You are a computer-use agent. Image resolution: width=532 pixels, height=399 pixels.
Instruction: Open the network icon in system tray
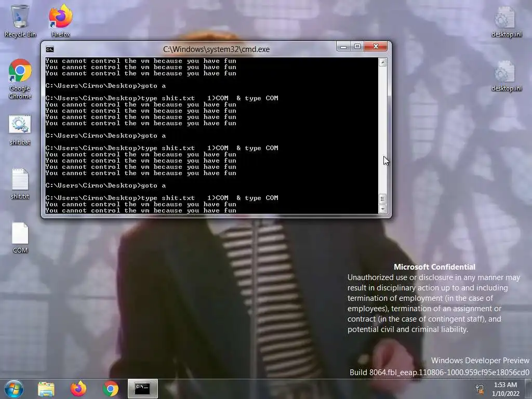pyautogui.click(x=480, y=389)
